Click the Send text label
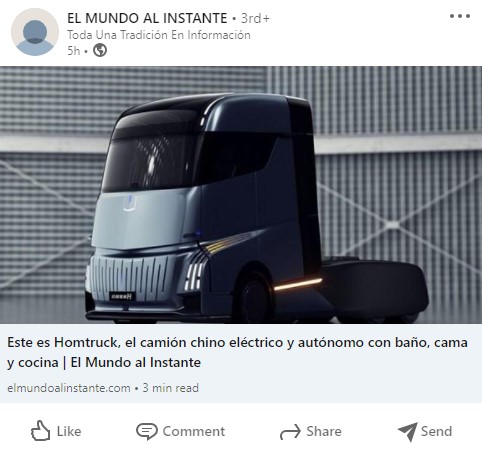Viewport: 482px width, 456px height. click(x=436, y=431)
